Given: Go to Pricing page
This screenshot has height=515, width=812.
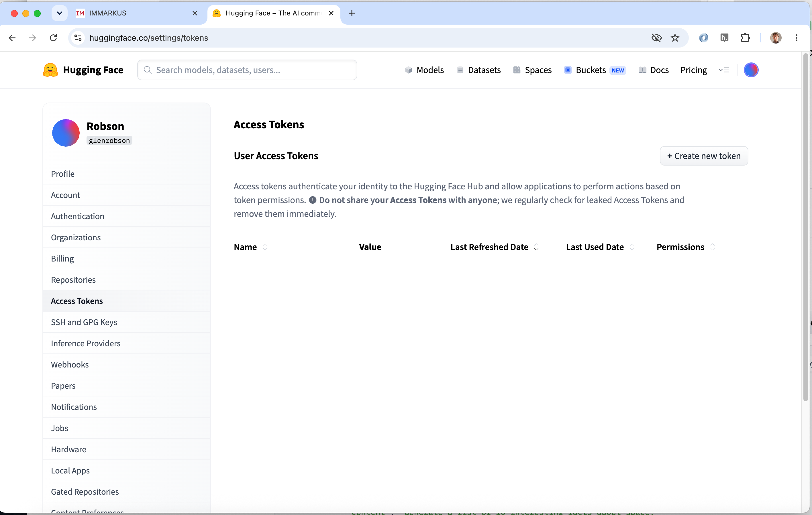Looking at the screenshot, I should coord(693,70).
